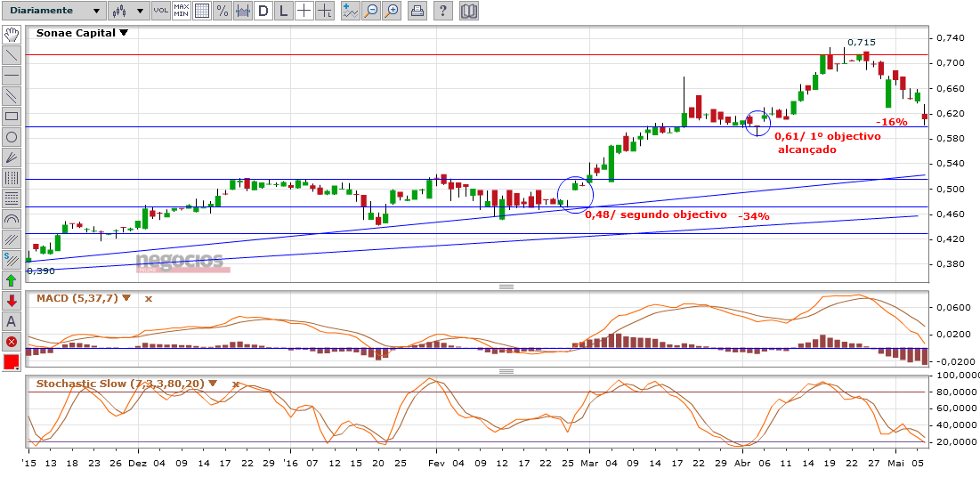980x477 pixels.
Task: Close the MACD indicator panel
Action: click(149, 298)
